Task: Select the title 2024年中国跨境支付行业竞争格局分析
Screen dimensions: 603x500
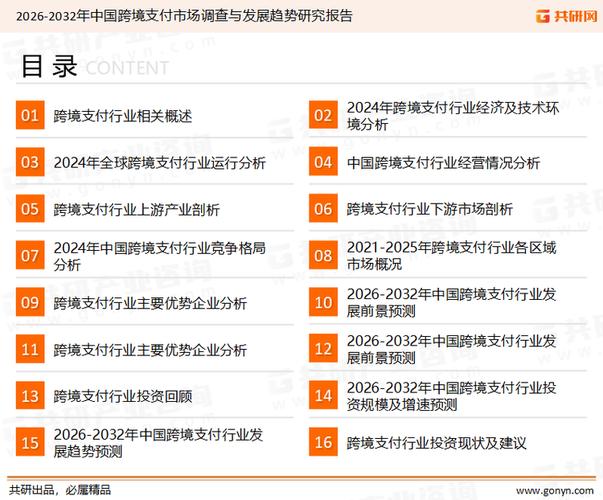Action: pos(160,256)
